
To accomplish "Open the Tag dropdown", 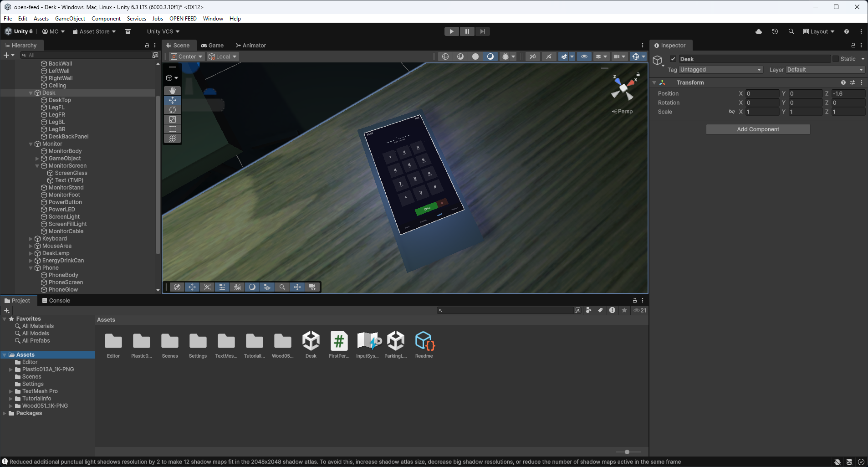I will (720, 70).
